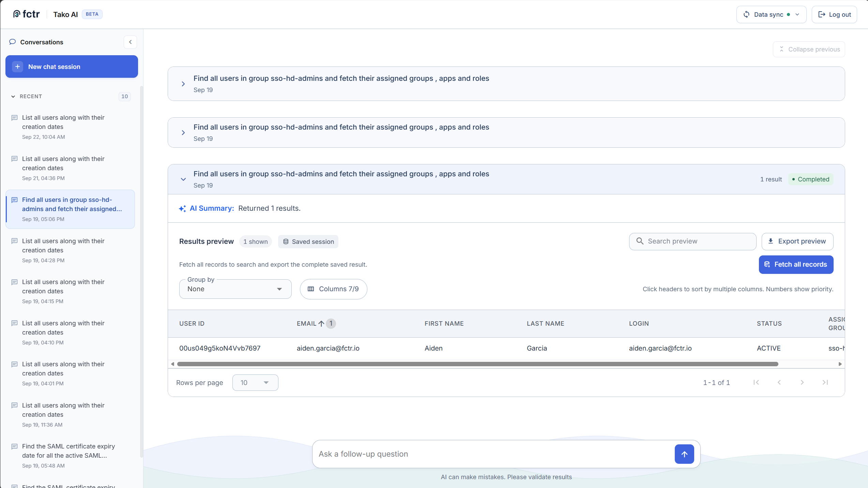Collapse the Completed sso-hd-admins query card
The width and height of the screenshot is (868, 488).
pos(183,179)
